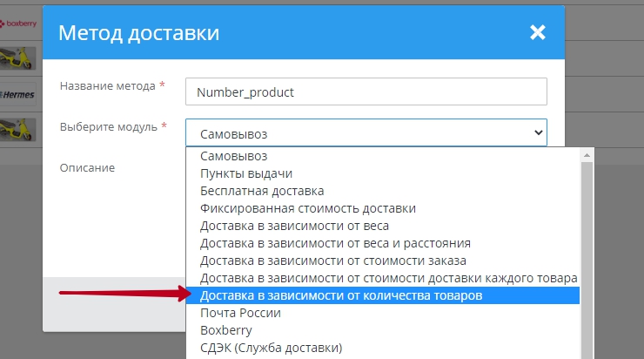Collapse the Выберите модуль dropdown
644x359 pixels.
tap(366, 132)
